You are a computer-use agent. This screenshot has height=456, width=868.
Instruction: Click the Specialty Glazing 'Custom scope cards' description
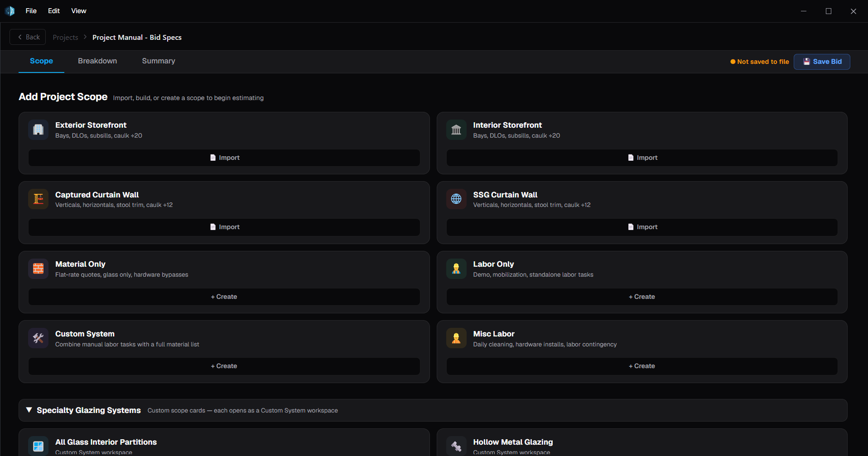(242, 411)
